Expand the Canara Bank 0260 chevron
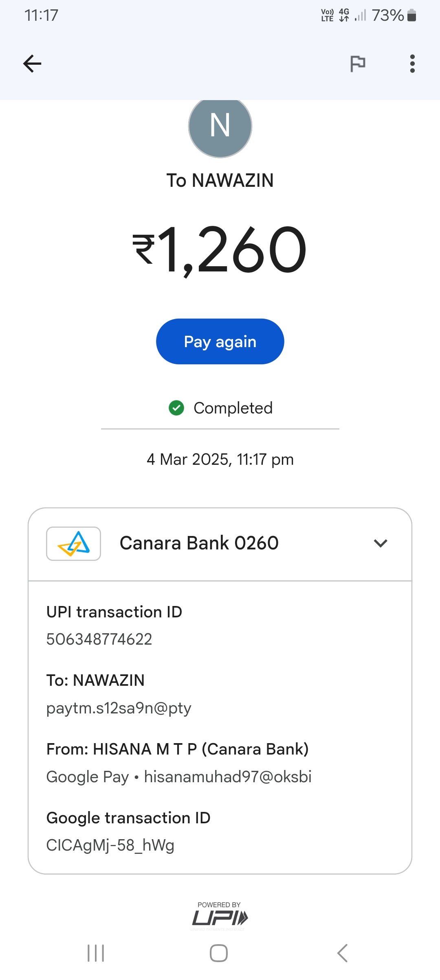440x980 pixels. (x=381, y=543)
